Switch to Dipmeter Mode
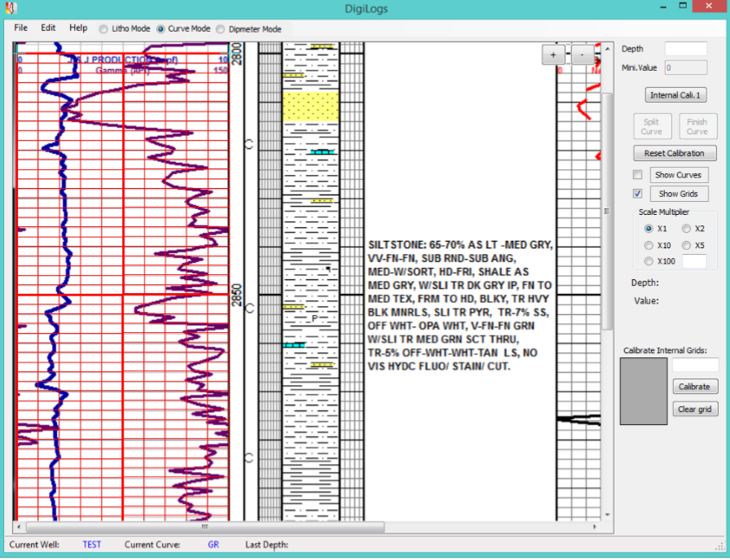The width and height of the screenshot is (730, 560). (x=222, y=29)
